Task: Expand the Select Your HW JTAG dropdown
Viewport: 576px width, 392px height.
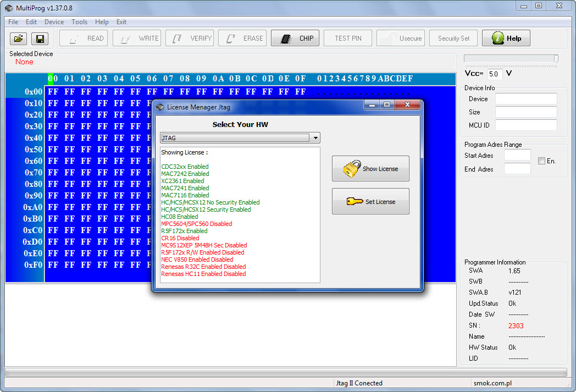Action: [315, 138]
